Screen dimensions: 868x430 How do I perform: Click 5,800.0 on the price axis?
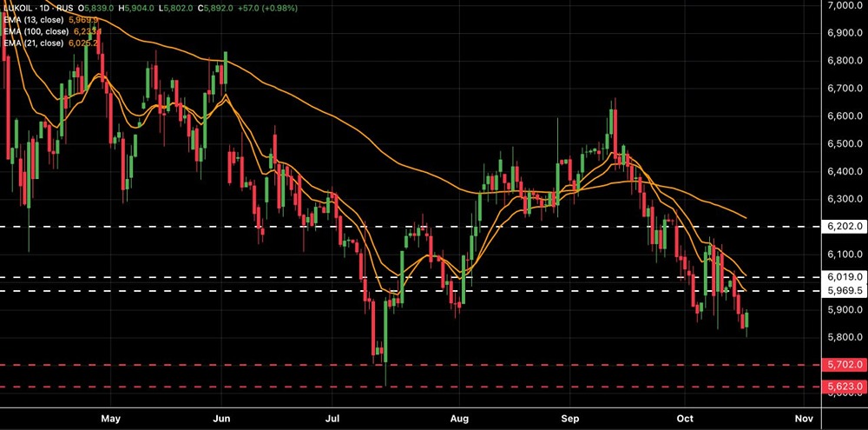click(x=844, y=337)
